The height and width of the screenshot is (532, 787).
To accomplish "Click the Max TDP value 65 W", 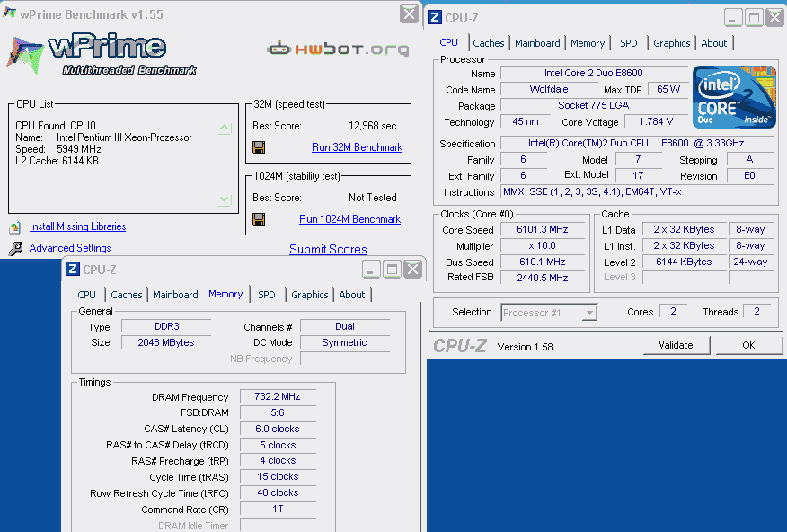I will [668, 89].
